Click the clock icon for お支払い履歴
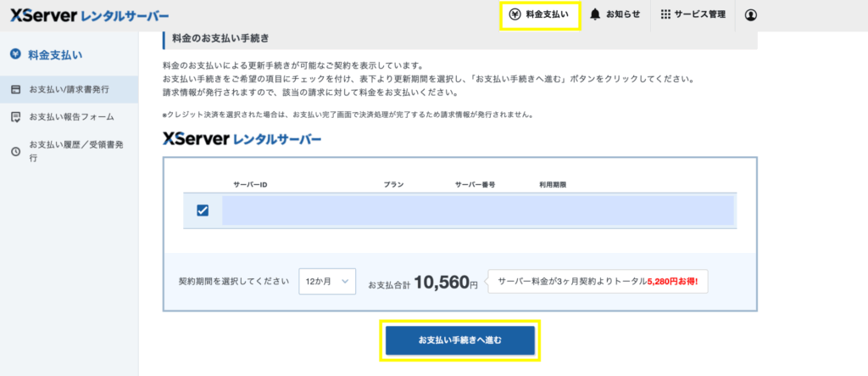 15,151
